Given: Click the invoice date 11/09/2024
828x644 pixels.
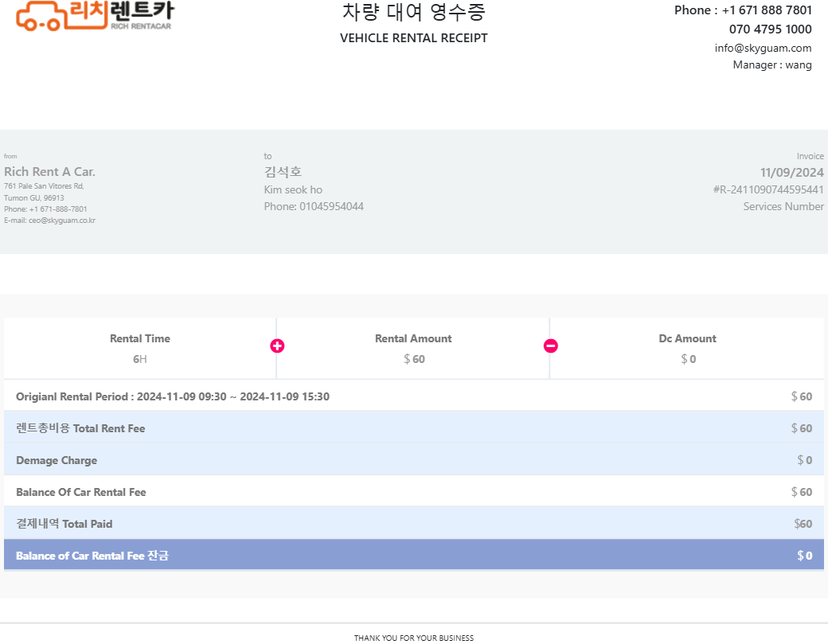Looking at the screenshot, I should [x=791, y=172].
